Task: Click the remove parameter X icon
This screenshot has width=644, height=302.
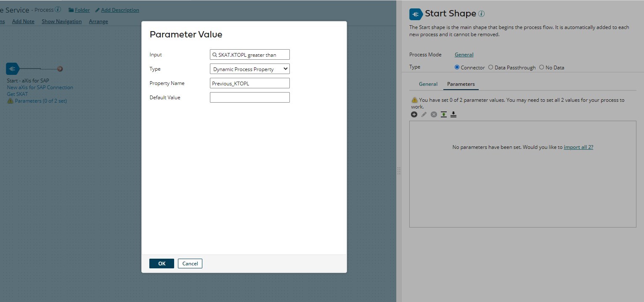Action: tap(434, 114)
